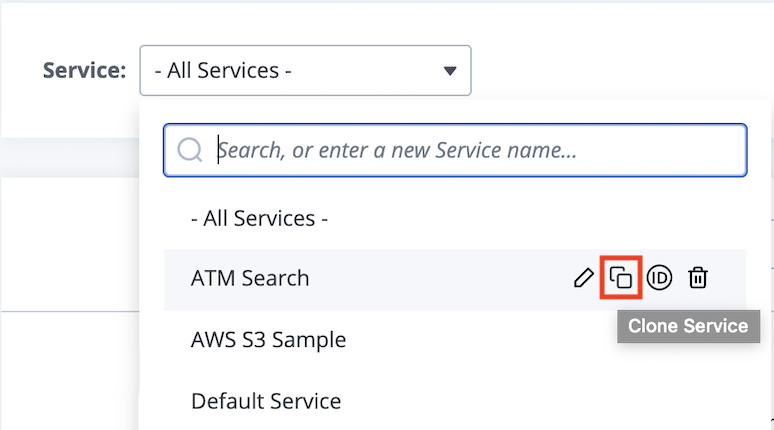Click the gray strip behind the dropdown panel
This screenshot has width=774, height=430.
click(69, 157)
